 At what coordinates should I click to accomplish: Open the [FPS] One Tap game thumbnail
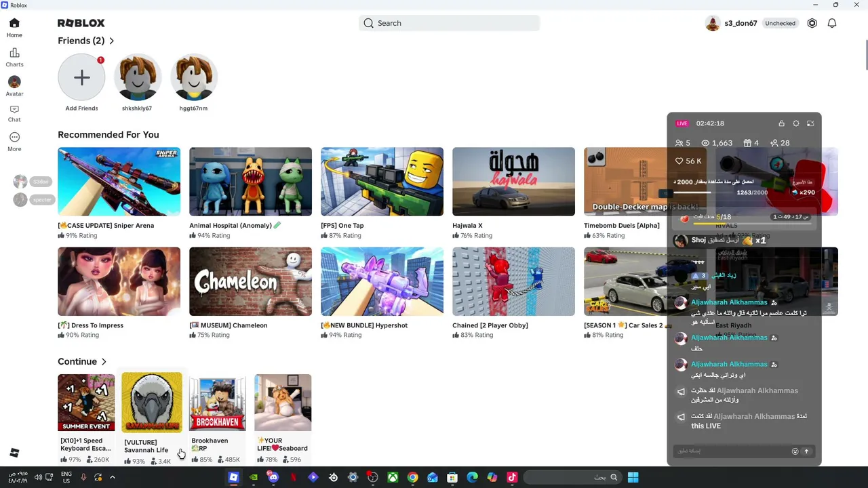point(382,182)
